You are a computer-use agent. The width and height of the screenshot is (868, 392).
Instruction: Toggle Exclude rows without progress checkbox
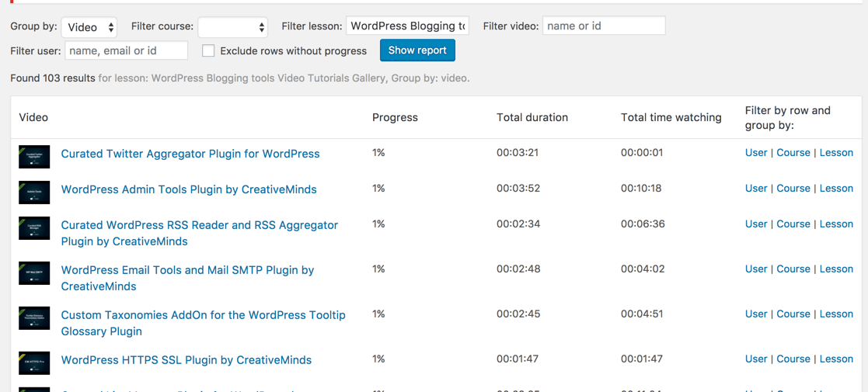(208, 50)
